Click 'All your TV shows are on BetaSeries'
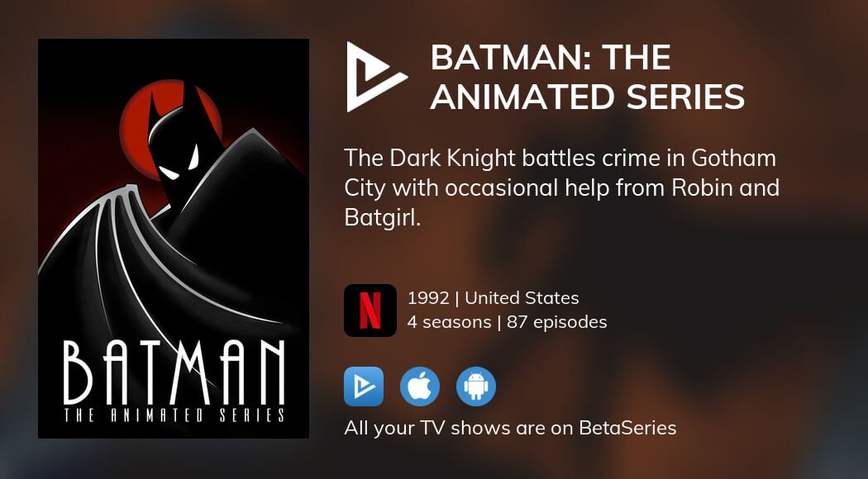Viewport: 868px width, 479px height. point(510,428)
